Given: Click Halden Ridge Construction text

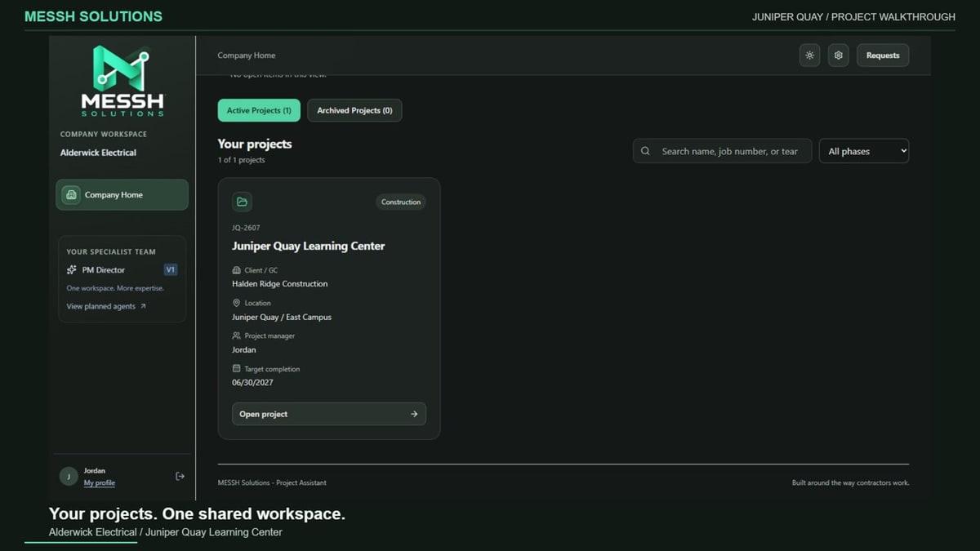Looking at the screenshot, I should (280, 284).
